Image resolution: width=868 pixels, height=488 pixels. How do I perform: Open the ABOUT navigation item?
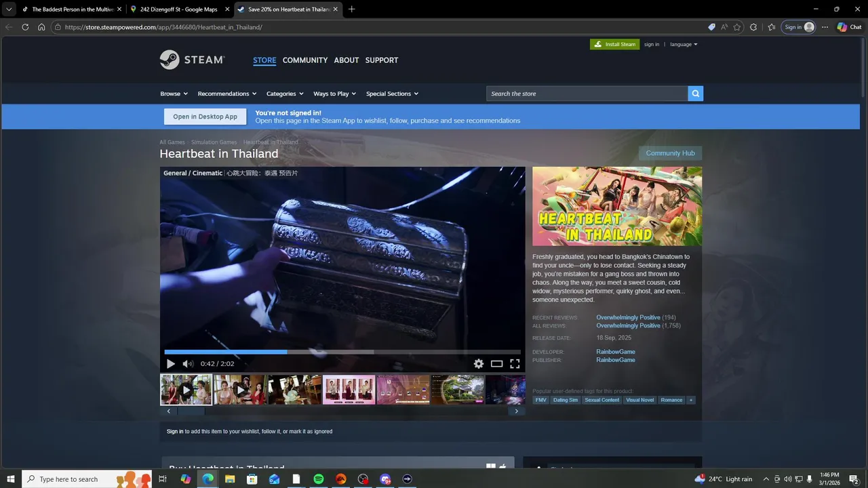347,60
